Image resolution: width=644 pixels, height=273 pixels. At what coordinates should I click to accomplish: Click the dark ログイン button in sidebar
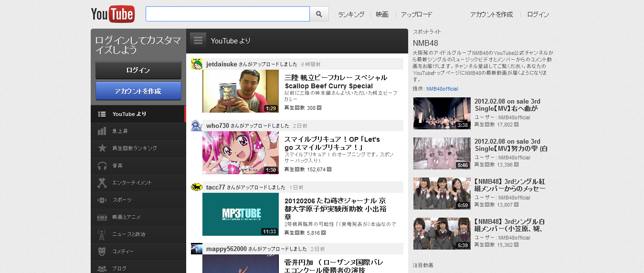tap(138, 70)
